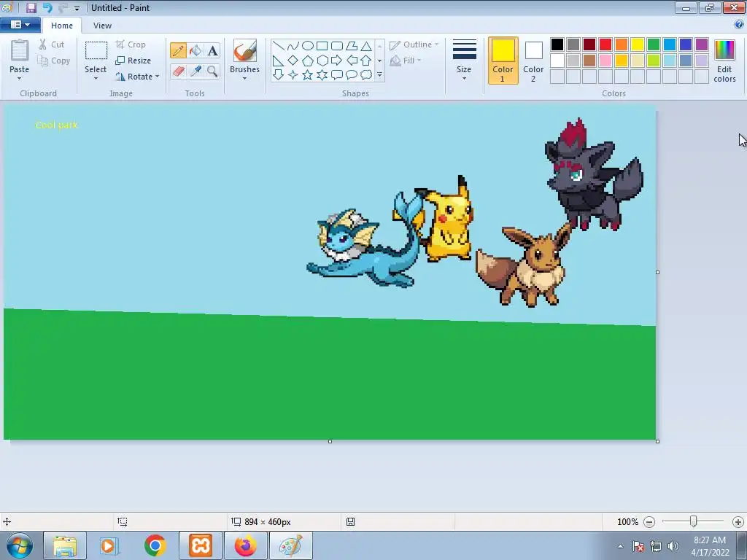Image resolution: width=747 pixels, height=560 pixels.
Task: Pick the black color swatch
Action: [557, 44]
